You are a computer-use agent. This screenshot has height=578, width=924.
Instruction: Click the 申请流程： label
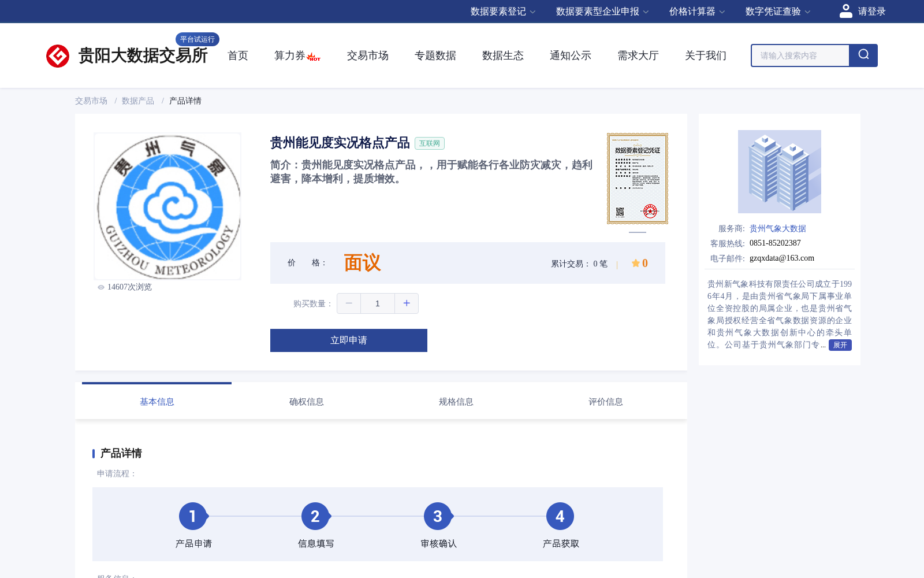pos(117,474)
